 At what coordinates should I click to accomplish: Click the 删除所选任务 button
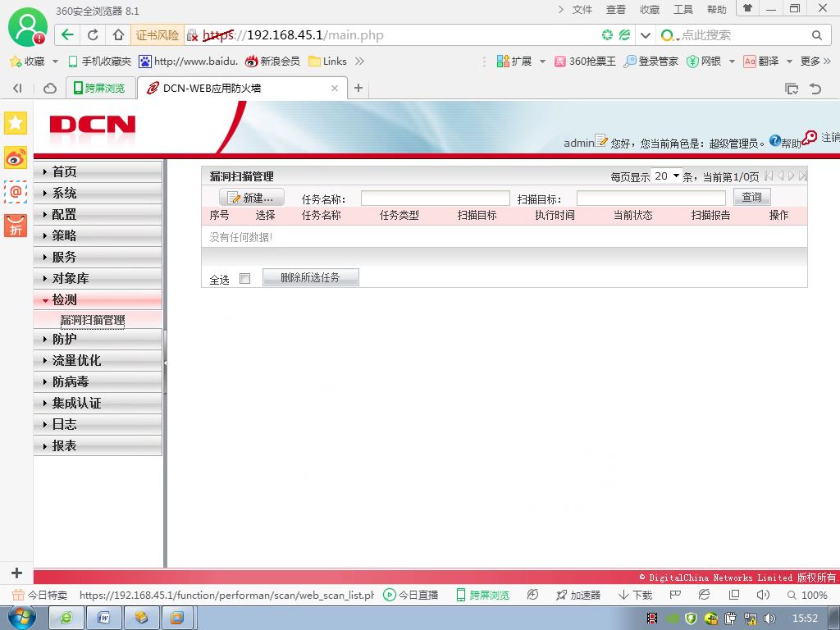[x=311, y=277]
